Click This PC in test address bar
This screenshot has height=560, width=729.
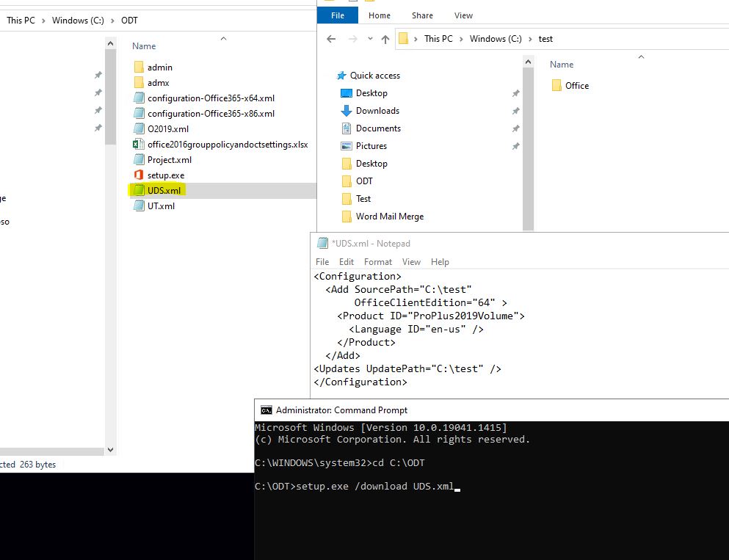coord(438,39)
